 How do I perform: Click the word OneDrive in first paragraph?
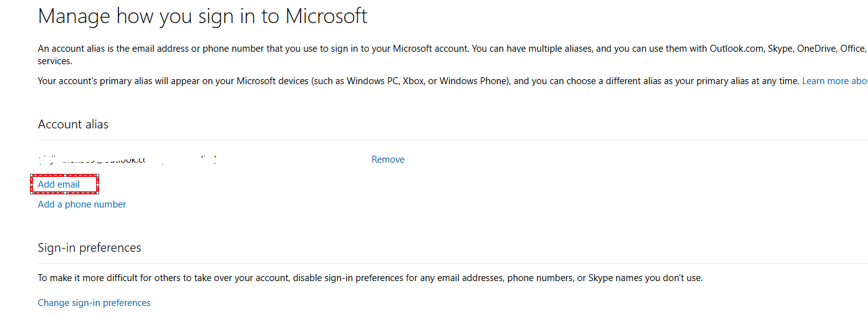(816, 49)
